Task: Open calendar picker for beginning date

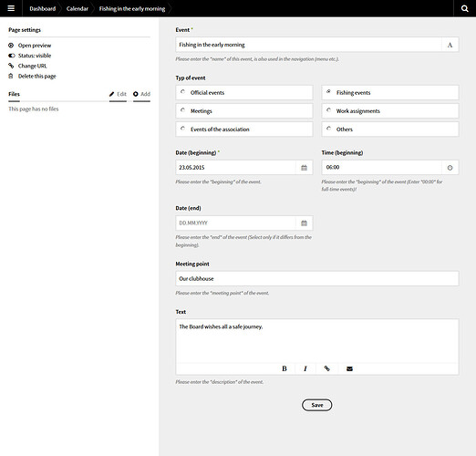Action: [x=304, y=168]
